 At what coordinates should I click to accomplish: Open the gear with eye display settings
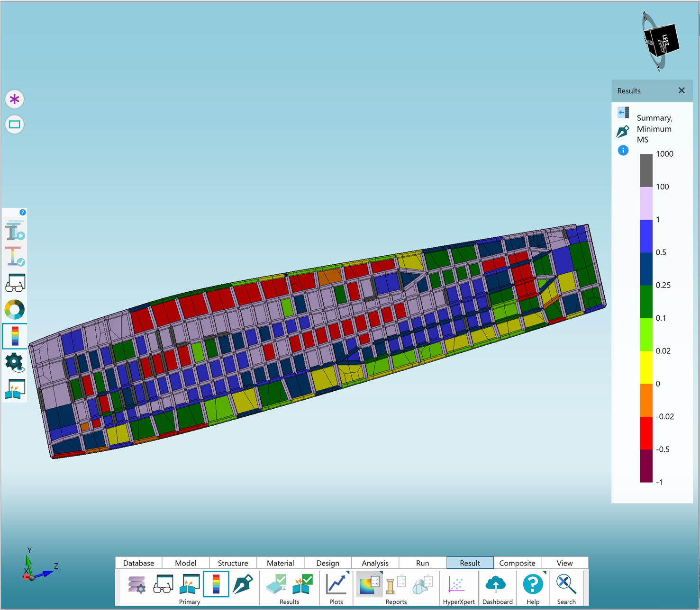(x=15, y=362)
